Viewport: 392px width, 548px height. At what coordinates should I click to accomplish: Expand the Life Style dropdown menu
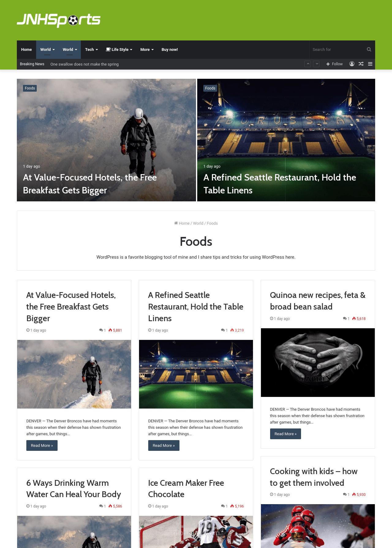point(119,50)
